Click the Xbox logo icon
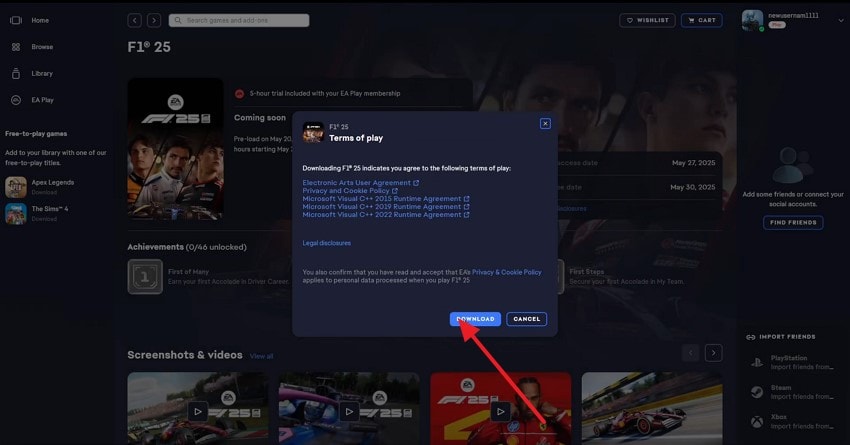This screenshot has height=445, width=850. pos(757,421)
